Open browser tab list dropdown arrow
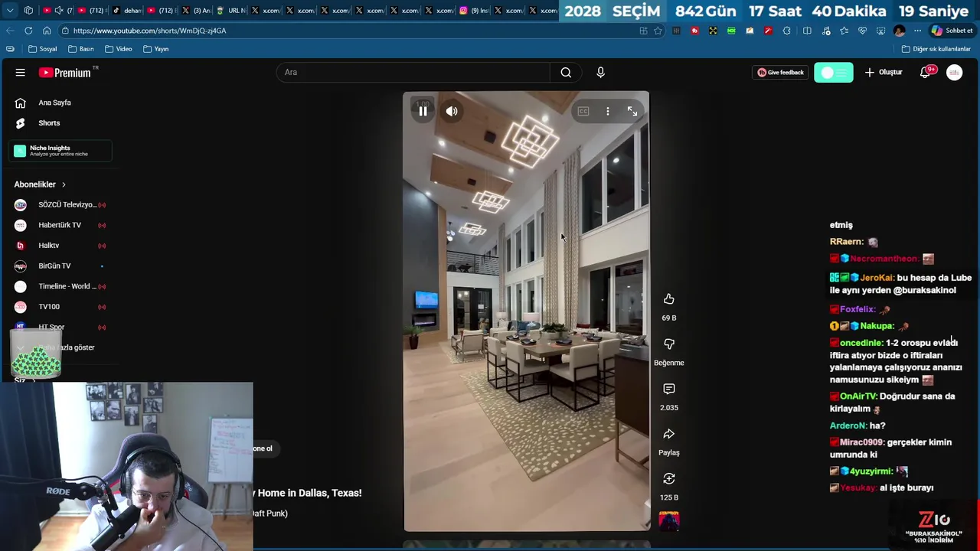This screenshot has height=551, width=980. pyautogui.click(x=10, y=10)
